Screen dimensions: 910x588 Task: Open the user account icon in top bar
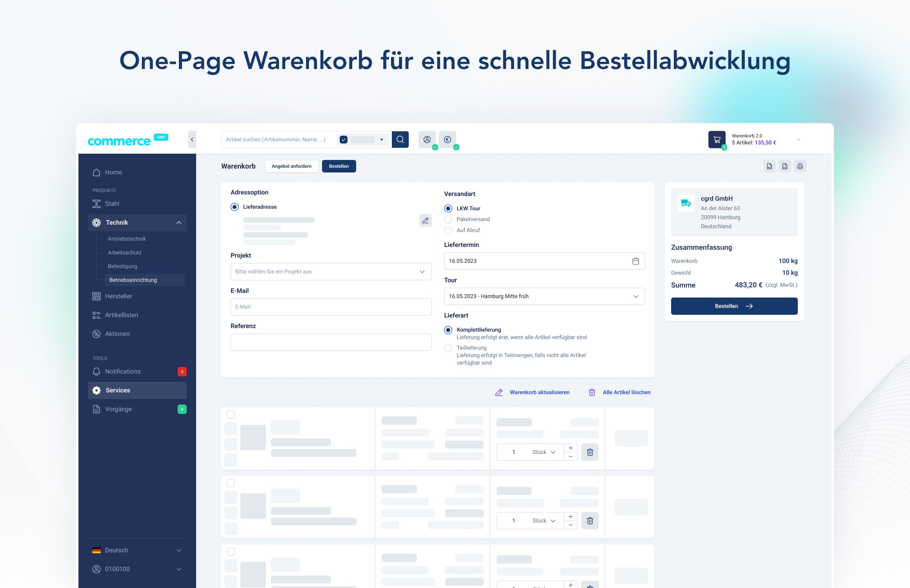tap(427, 140)
